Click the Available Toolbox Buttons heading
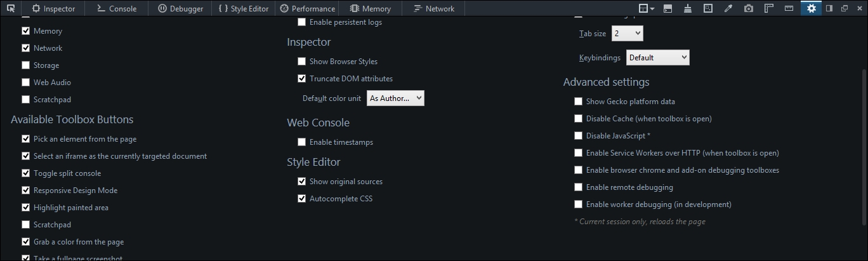Image resolution: width=868 pixels, height=261 pixels. click(x=72, y=119)
